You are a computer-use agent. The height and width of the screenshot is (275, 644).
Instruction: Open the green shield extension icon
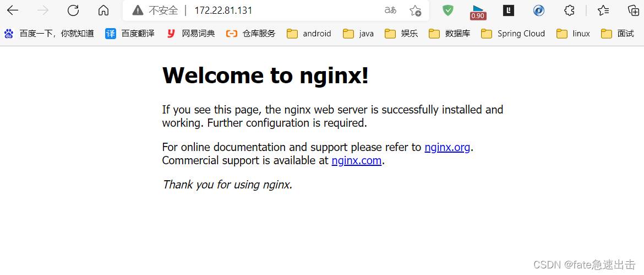[x=447, y=10]
